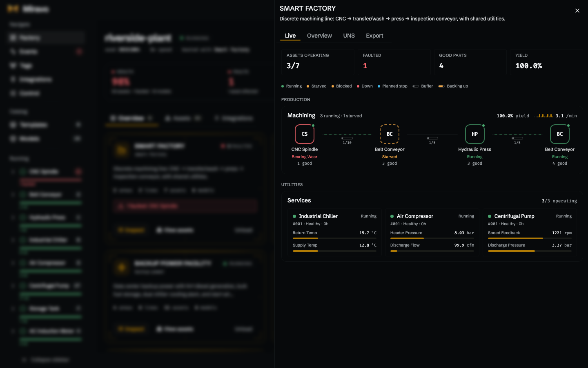Click the Discharge Pressure progress bar
The height and width of the screenshot is (368, 588).
(x=530, y=251)
